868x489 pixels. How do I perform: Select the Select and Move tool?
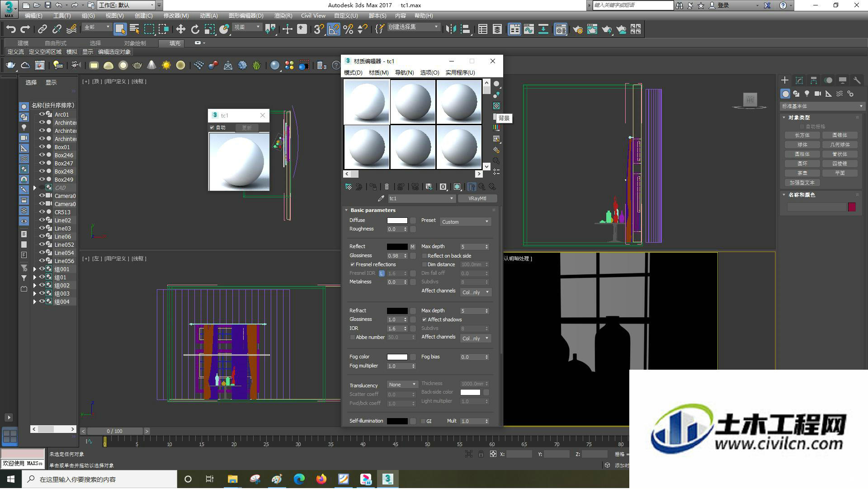[180, 29]
